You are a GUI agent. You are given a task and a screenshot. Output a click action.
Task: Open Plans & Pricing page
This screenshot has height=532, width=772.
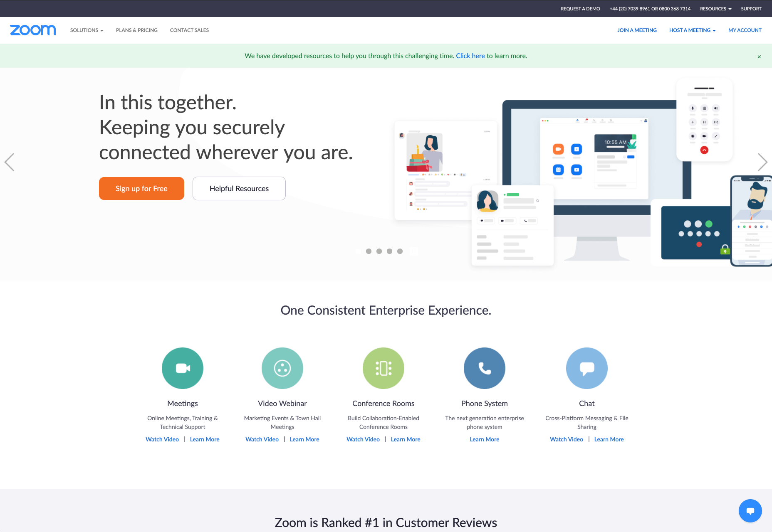point(137,30)
